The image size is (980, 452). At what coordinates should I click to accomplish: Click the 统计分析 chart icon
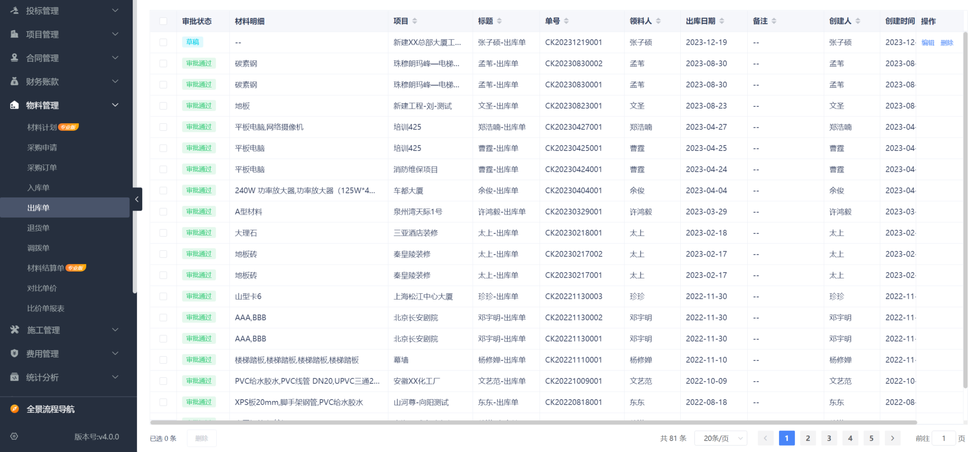click(15, 377)
